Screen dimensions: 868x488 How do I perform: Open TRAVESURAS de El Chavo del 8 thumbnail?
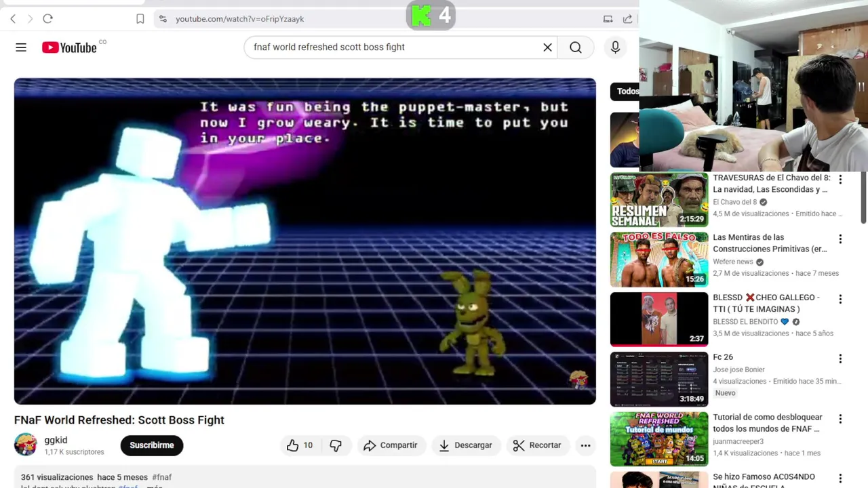click(659, 199)
